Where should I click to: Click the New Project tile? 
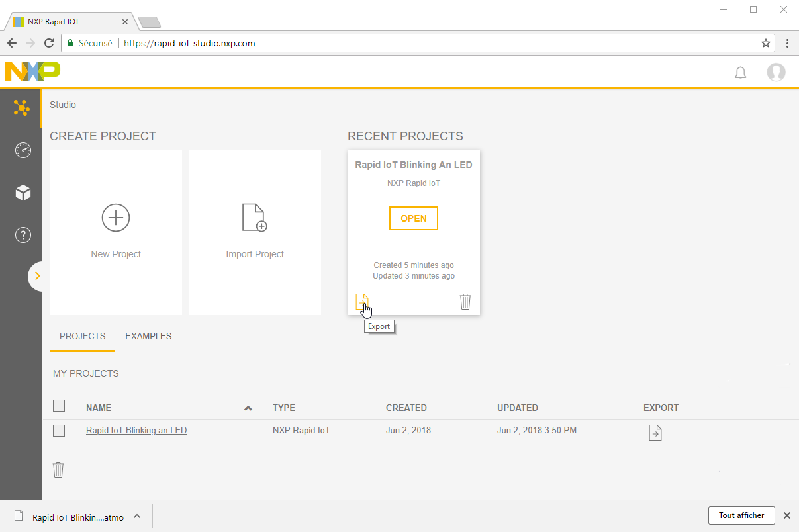pos(116,232)
